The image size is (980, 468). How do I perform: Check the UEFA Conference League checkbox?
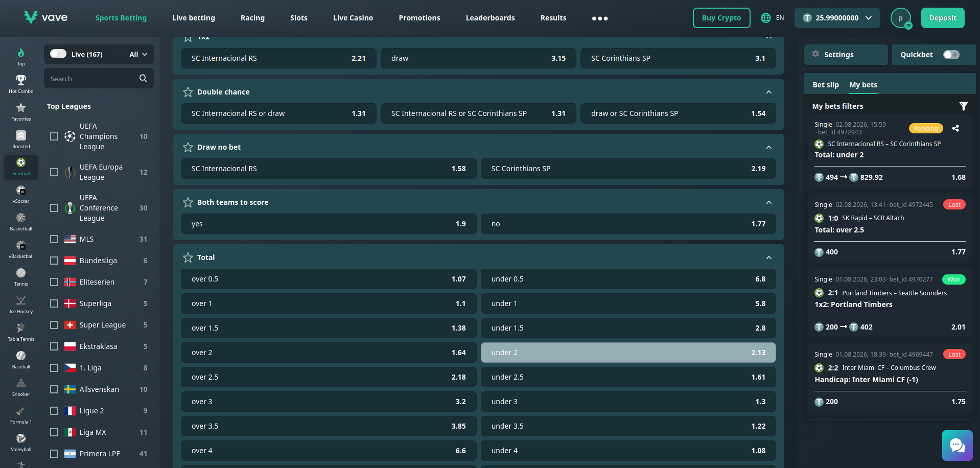54,208
